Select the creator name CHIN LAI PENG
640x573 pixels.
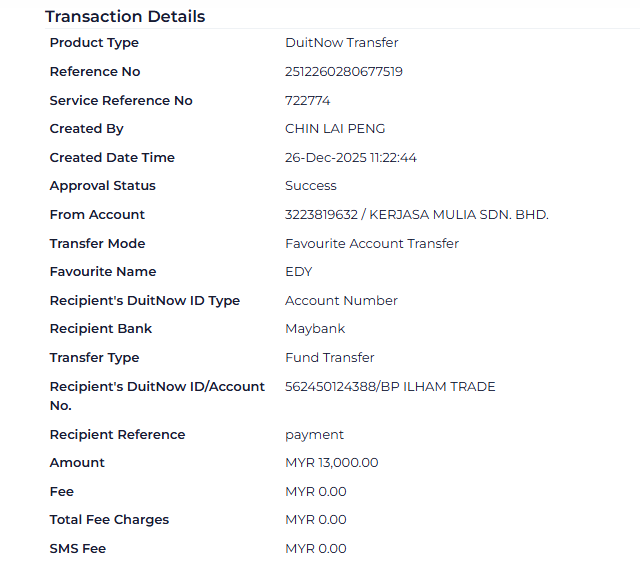335,129
